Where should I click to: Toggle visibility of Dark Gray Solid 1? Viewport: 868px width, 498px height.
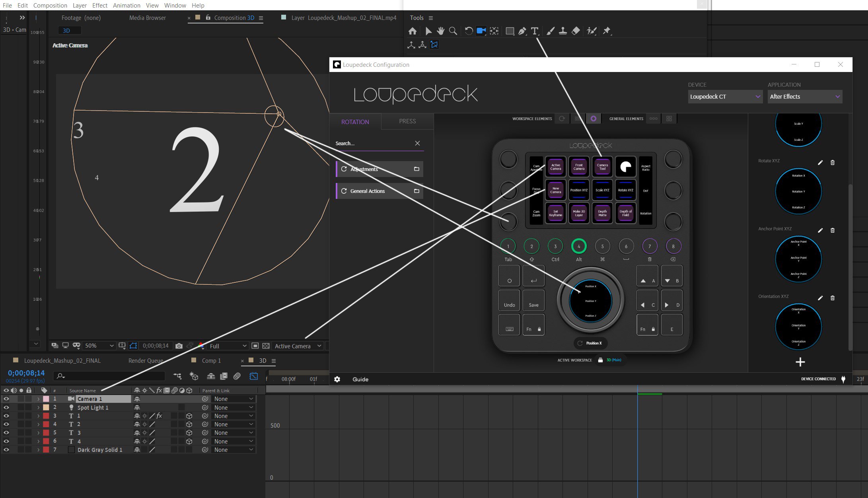[x=6, y=450]
